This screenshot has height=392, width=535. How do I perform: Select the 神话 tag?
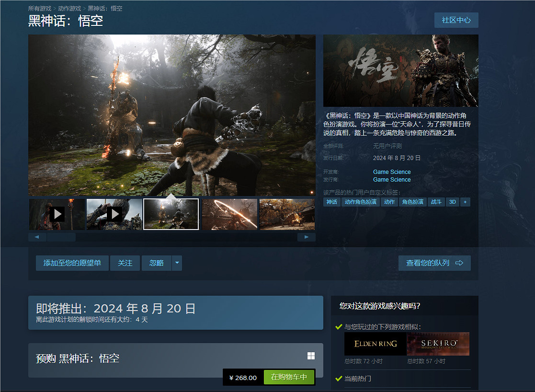click(x=331, y=202)
